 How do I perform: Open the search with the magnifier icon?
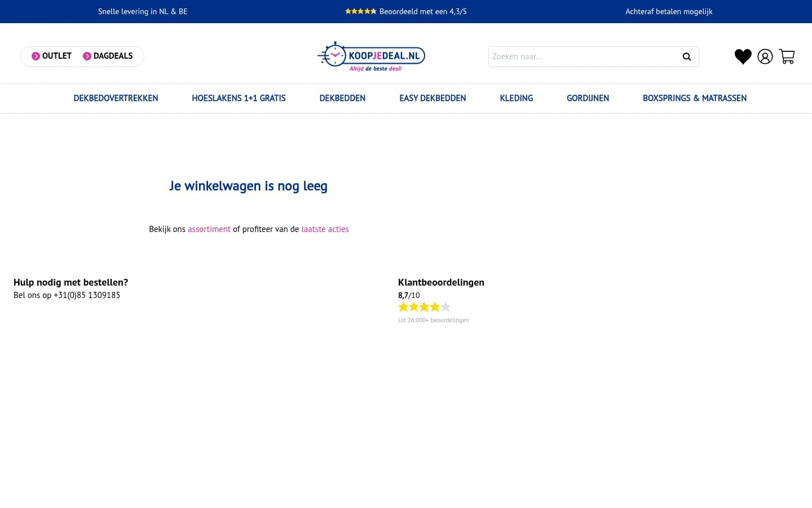[687, 56]
